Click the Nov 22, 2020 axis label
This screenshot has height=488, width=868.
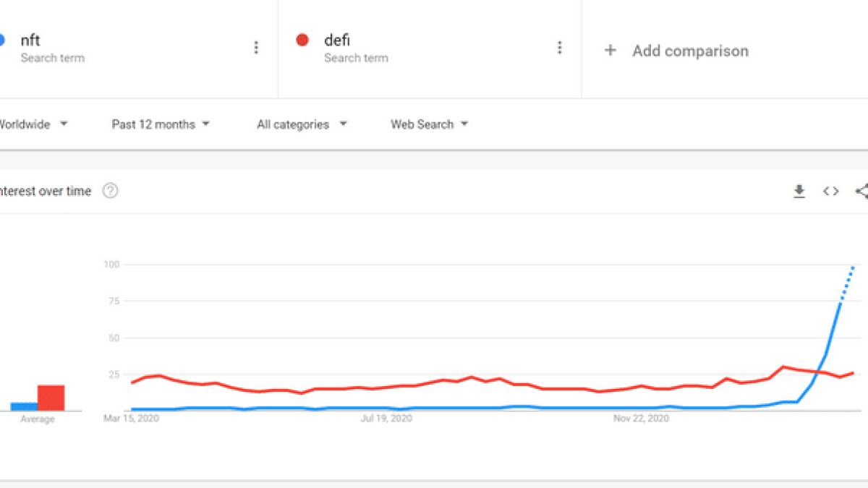click(x=641, y=418)
